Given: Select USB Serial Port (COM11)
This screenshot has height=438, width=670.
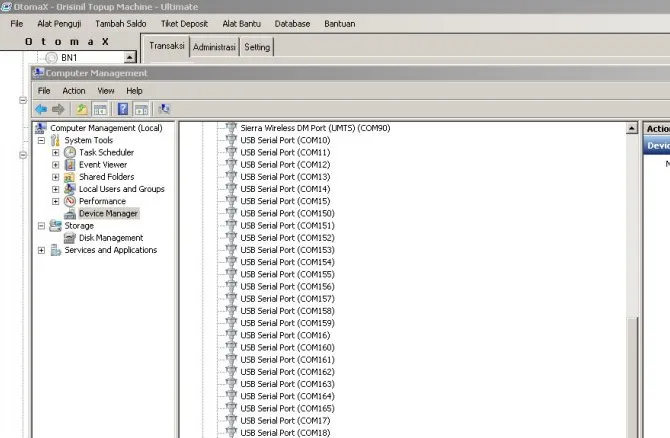Looking at the screenshot, I should pyautogui.click(x=285, y=153).
